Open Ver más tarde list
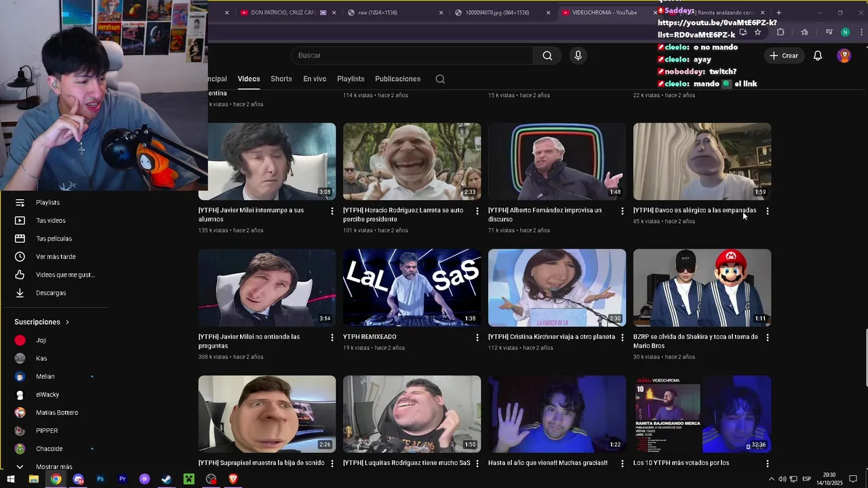 54,257
